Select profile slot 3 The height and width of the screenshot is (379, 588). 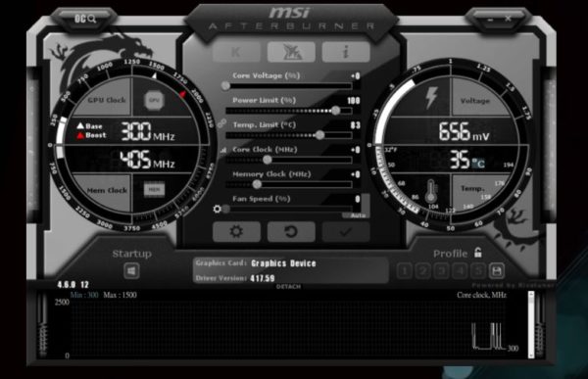pos(441,271)
